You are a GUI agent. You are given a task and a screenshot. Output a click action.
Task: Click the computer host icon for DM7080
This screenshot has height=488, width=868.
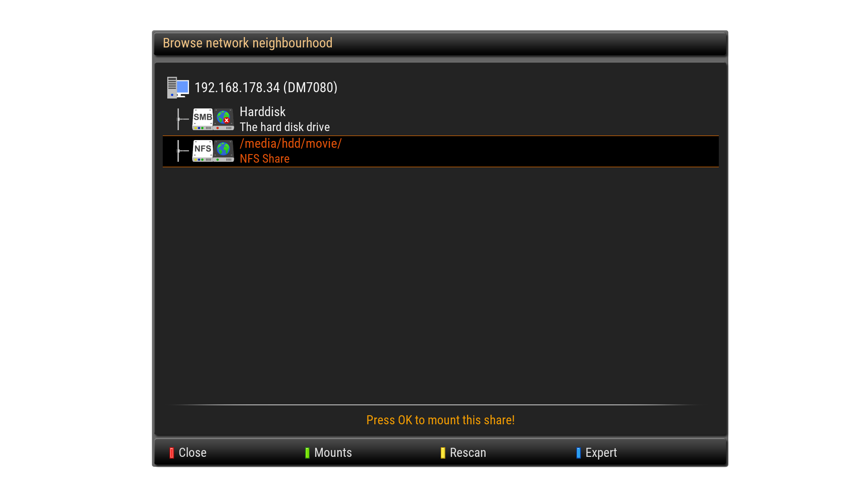tap(178, 88)
